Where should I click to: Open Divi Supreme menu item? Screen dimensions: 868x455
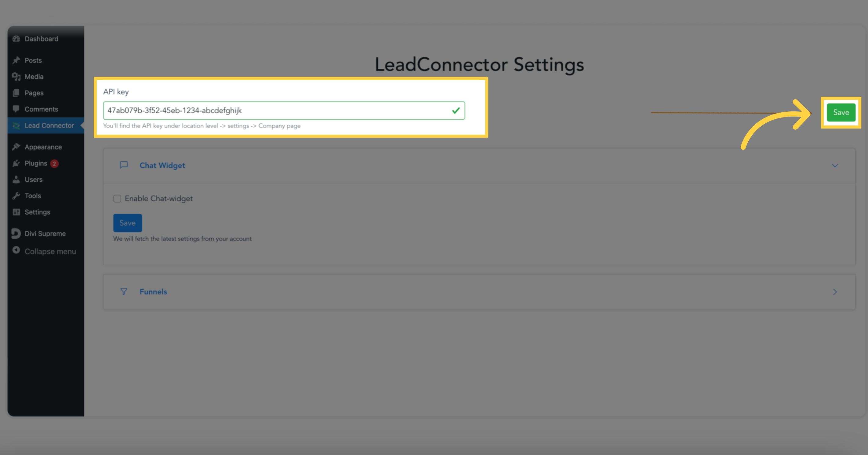pos(46,233)
